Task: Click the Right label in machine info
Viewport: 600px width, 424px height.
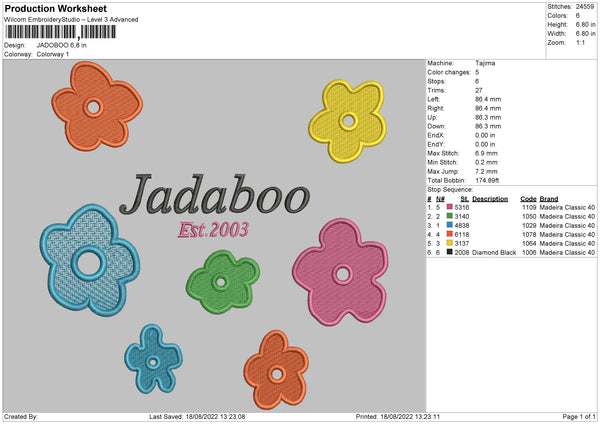Action: coord(435,108)
